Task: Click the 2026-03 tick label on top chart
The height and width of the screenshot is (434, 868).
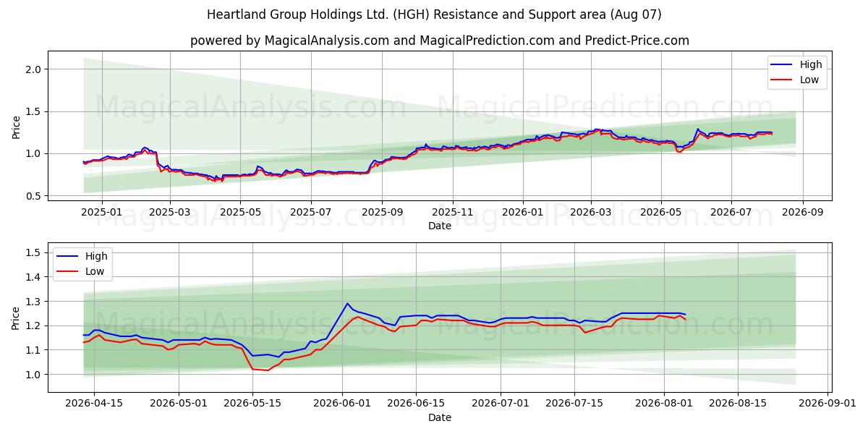Action: 591,212
